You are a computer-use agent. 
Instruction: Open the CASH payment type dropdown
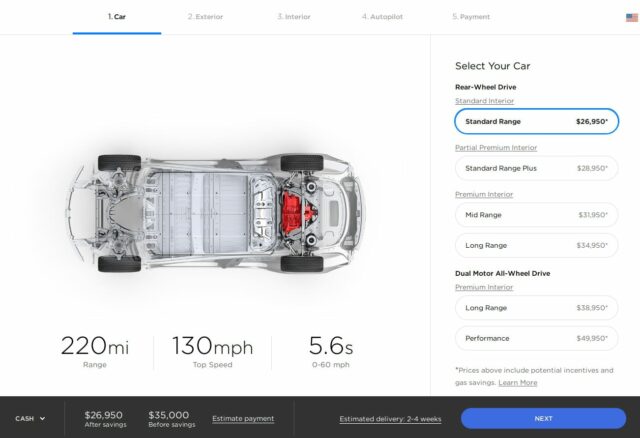30,418
